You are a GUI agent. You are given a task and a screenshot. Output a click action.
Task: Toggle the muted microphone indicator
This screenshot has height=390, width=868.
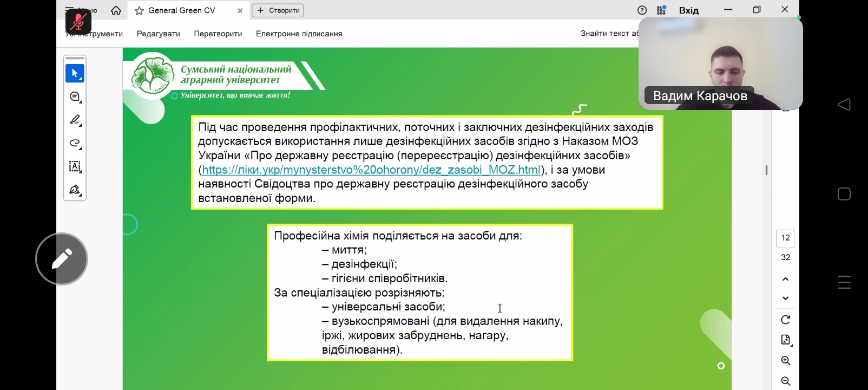pyautogui.click(x=78, y=22)
